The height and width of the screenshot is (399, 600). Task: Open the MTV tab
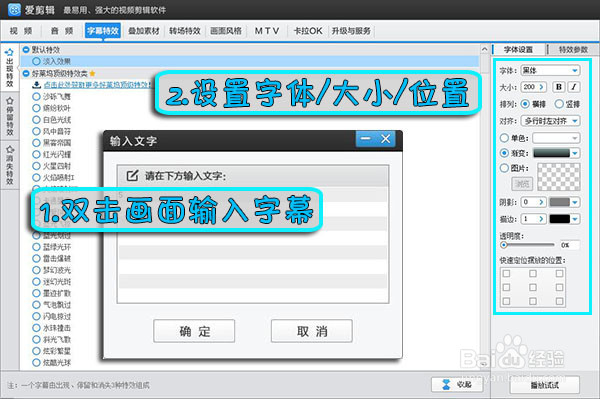pyautogui.click(x=267, y=31)
